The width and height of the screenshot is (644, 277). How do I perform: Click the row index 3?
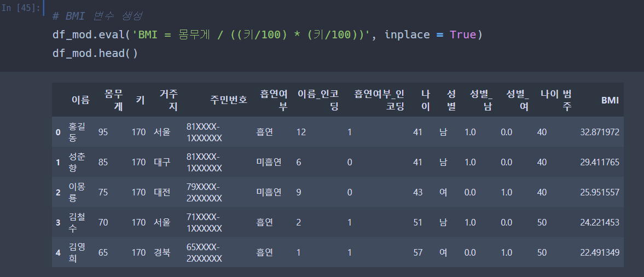click(x=58, y=222)
